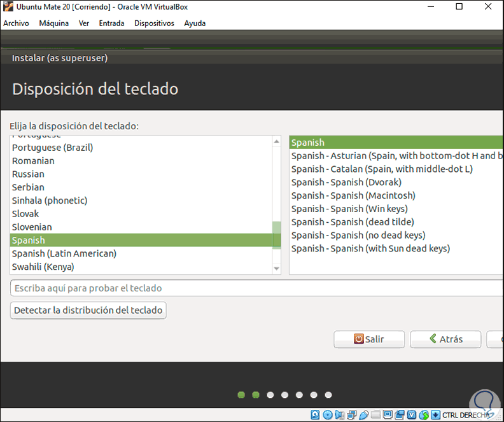Select Spanish - Spanish (Macintosh) variant
The height and width of the screenshot is (422, 504).
point(396,195)
